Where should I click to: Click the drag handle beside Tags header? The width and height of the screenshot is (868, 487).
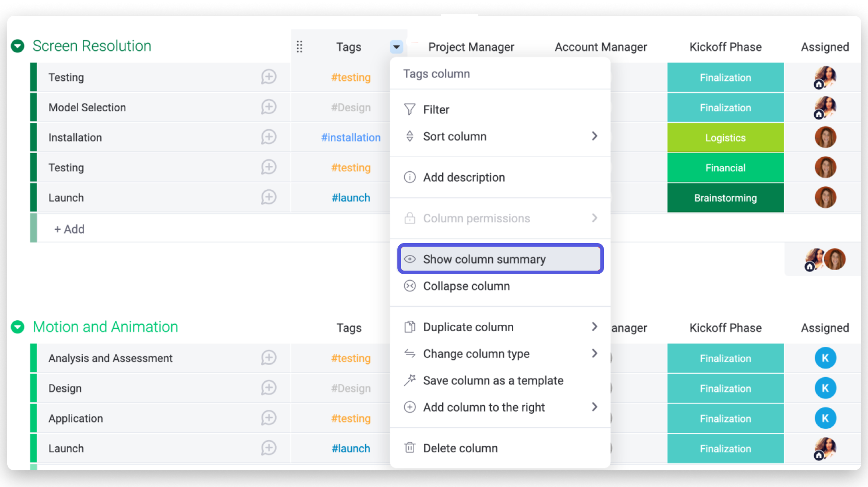pyautogui.click(x=299, y=47)
